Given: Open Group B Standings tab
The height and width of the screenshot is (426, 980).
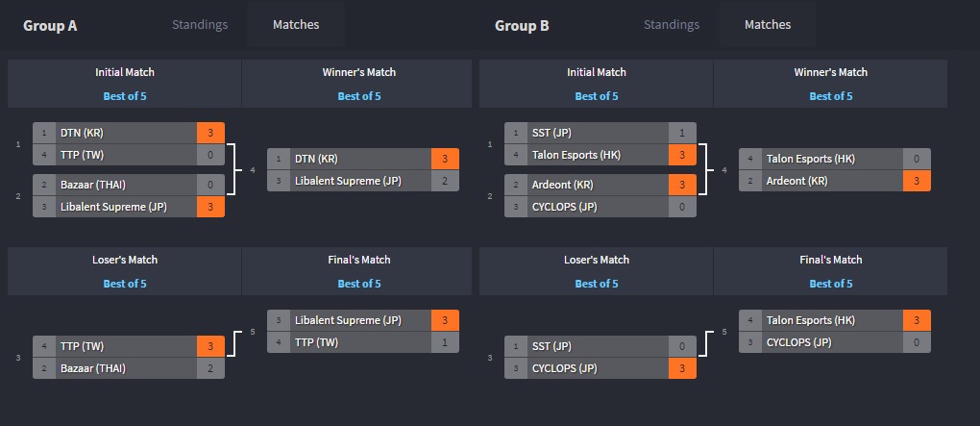Looking at the screenshot, I should 672,25.
